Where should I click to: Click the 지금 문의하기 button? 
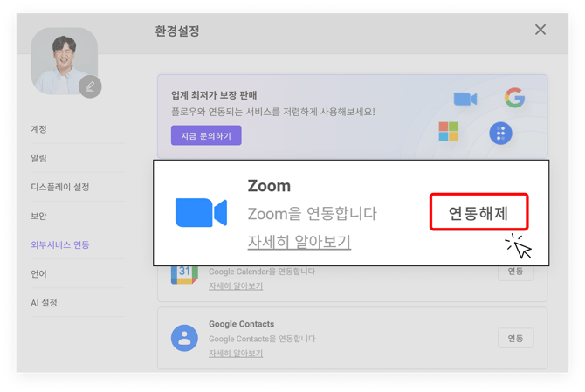pos(206,135)
